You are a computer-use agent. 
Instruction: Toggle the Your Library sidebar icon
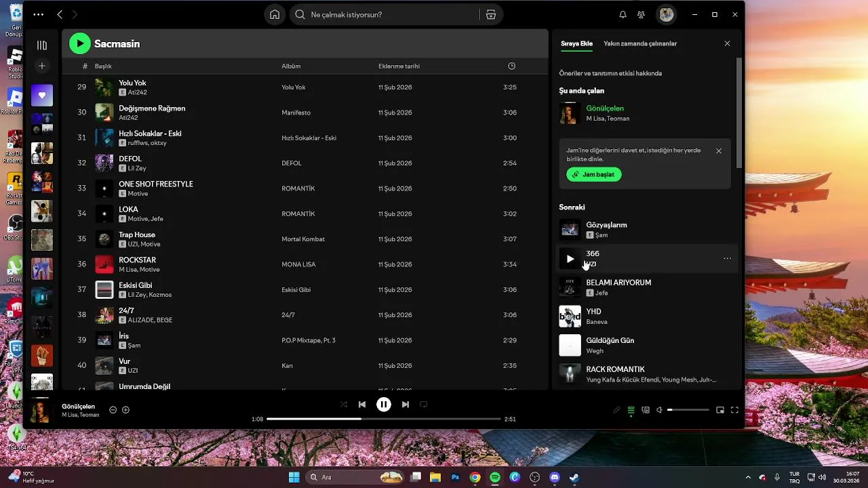pyautogui.click(x=42, y=45)
